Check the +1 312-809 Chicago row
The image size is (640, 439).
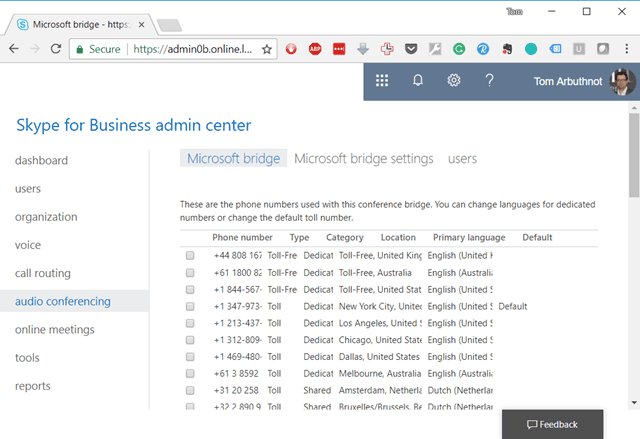[x=190, y=340]
